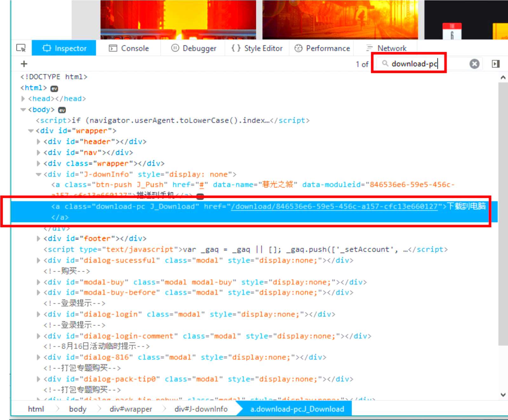Image resolution: width=508 pixels, height=420 pixels.
Task: Expand the dialog-login div node
Action: pyautogui.click(x=38, y=314)
